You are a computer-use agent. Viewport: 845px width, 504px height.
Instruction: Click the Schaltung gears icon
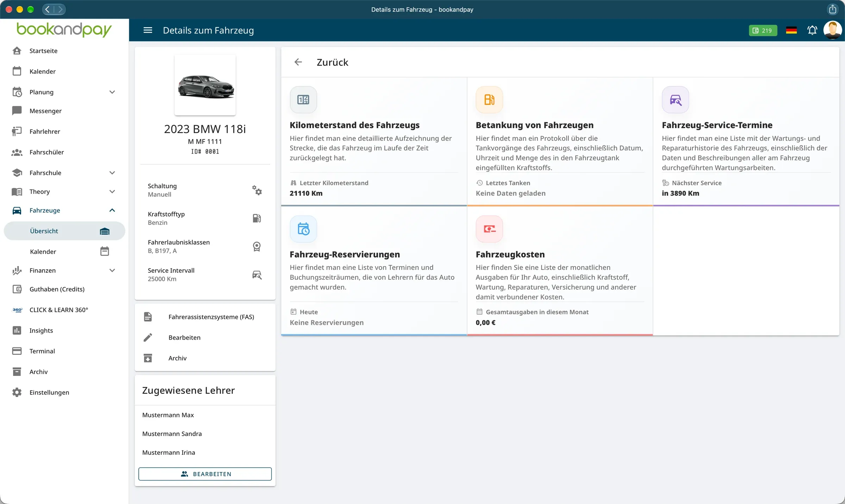[257, 190]
